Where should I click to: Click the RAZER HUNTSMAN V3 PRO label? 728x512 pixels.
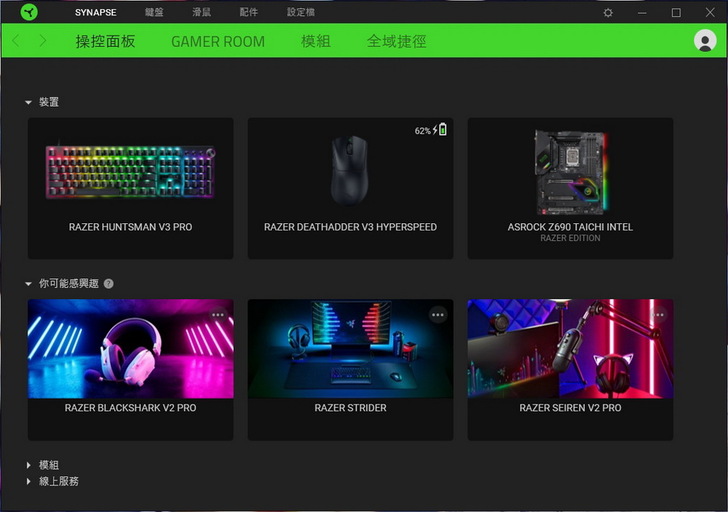point(130,227)
